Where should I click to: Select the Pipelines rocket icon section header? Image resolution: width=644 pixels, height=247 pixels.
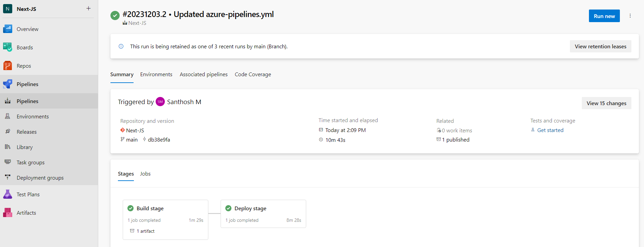pyautogui.click(x=7, y=84)
